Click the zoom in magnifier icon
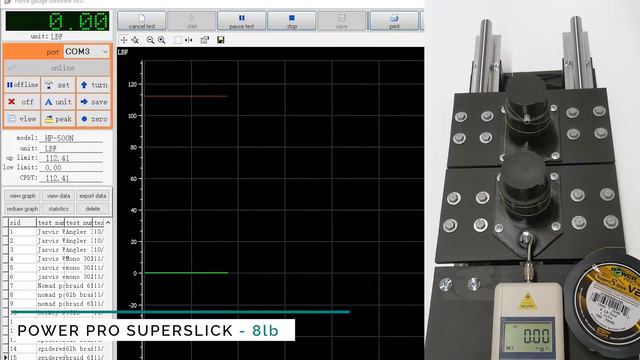This screenshot has height=360, width=640. (162, 40)
